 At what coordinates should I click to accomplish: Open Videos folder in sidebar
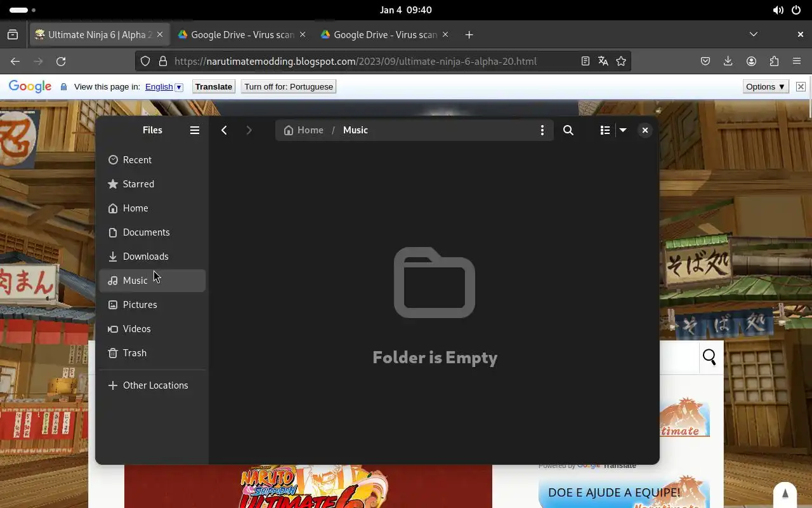click(152, 329)
